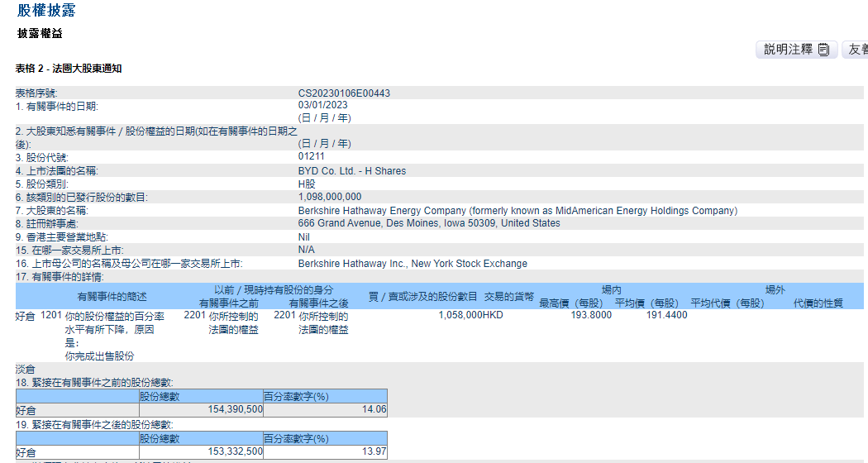The width and height of the screenshot is (868, 463).
Task: Click Berkshire Hathaway Inc., New York Stock Exchange
Action: (x=413, y=264)
